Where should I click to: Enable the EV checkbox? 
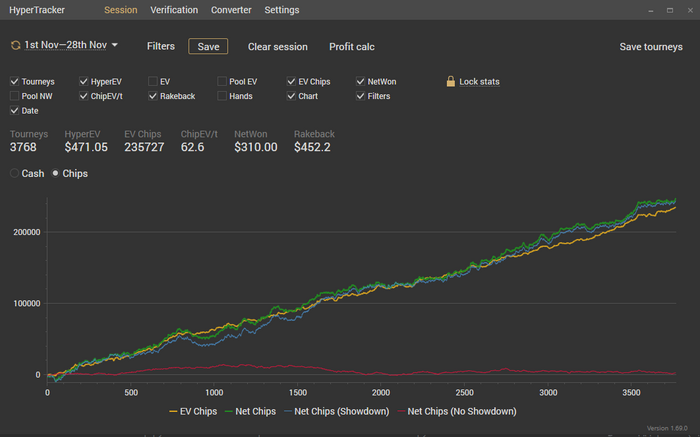pos(153,81)
